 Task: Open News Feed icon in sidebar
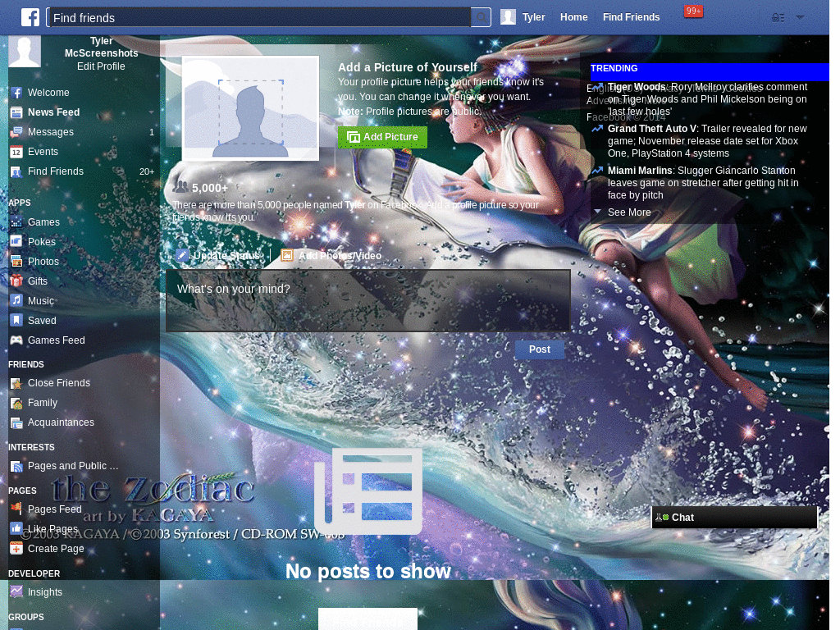[x=16, y=112]
